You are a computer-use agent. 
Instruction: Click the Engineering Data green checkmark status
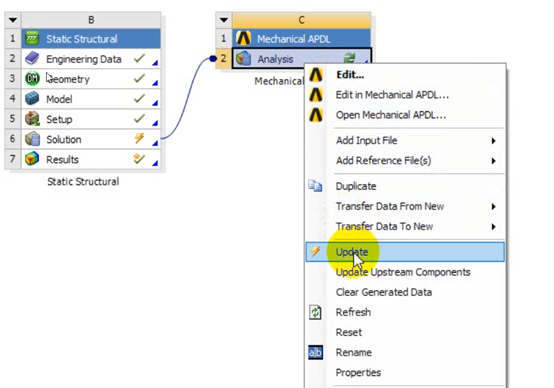[x=140, y=58]
